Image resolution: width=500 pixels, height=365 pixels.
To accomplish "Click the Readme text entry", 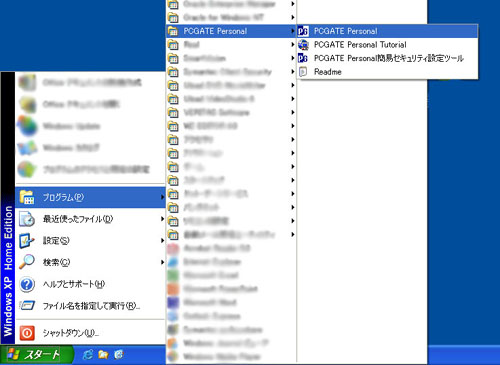I will 328,72.
